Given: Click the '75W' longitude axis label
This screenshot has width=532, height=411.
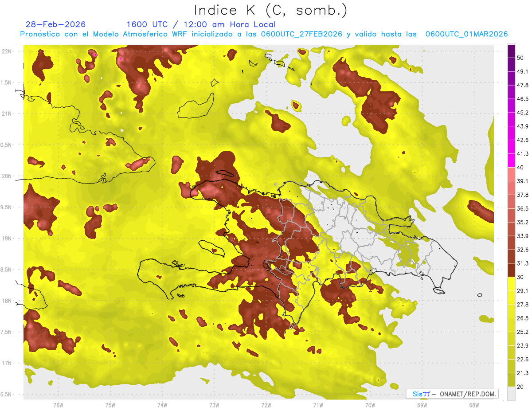Looking at the screenshot, I should coord(110,405).
